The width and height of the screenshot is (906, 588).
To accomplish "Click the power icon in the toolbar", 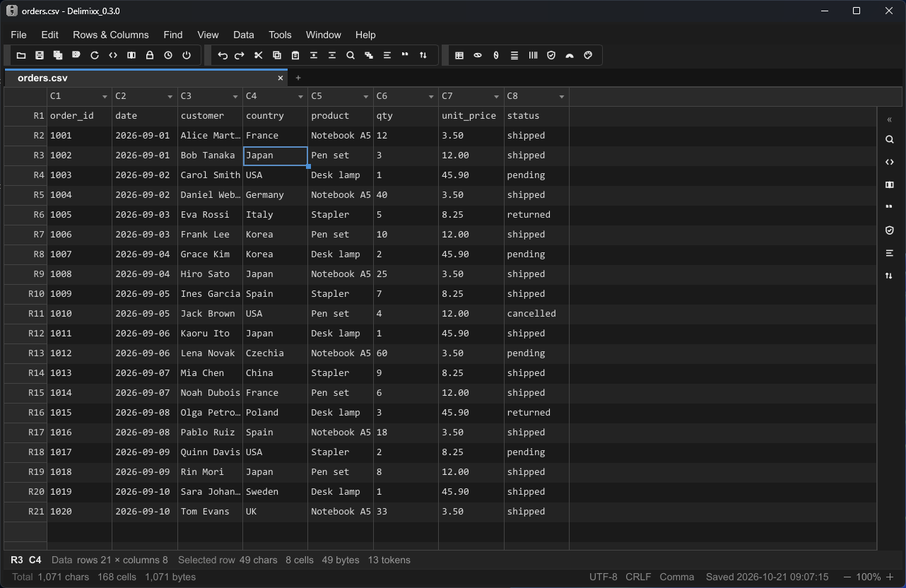I will (x=187, y=55).
